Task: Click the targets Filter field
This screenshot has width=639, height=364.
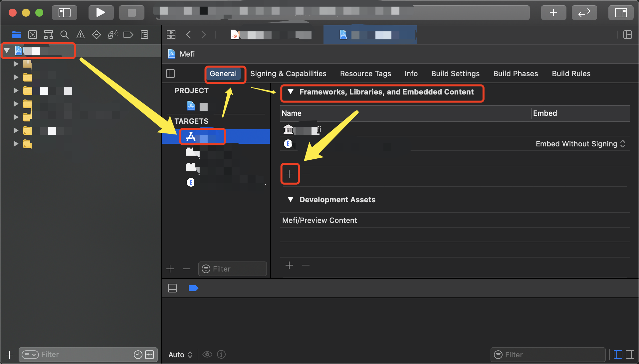Action: coord(232,269)
